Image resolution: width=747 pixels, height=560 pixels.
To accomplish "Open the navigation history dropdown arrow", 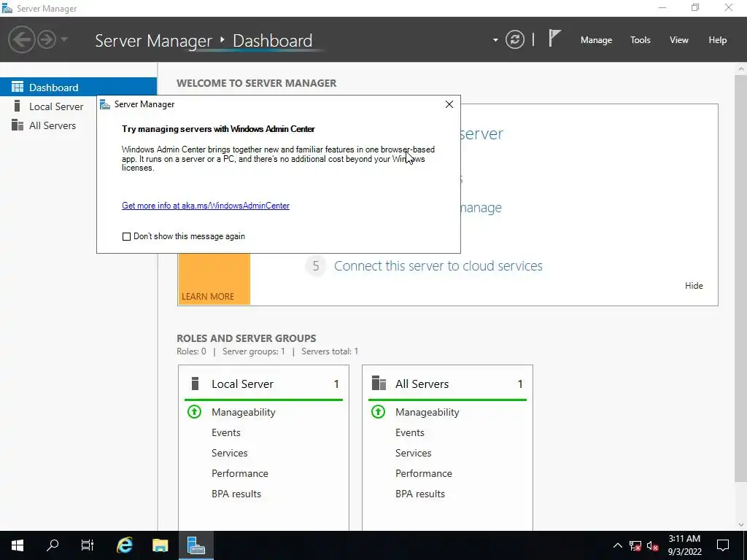I will coord(64,39).
